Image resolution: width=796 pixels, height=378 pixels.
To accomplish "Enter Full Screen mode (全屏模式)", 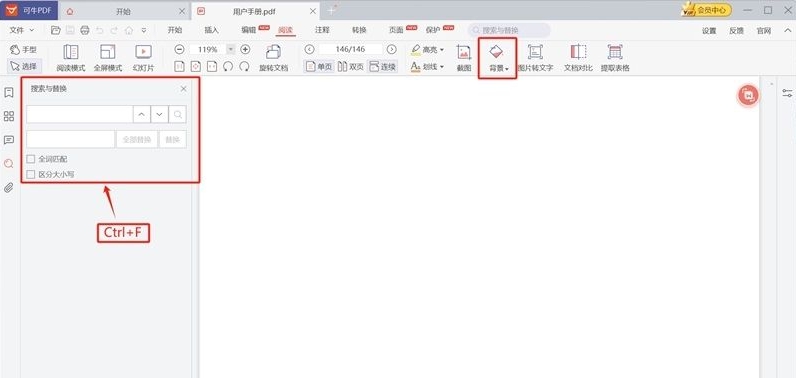I will (108, 58).
